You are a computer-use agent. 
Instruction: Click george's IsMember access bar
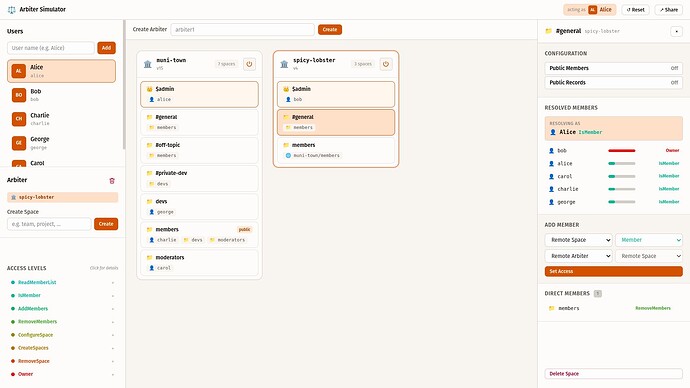click(621, 202)
